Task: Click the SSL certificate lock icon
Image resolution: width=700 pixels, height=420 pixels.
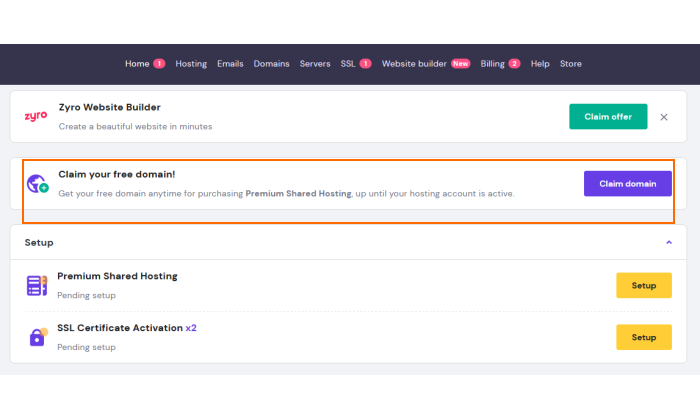Action: point(38,337)
